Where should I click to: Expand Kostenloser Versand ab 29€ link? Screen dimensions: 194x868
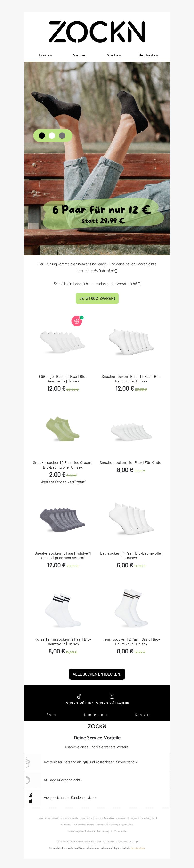pos(90,762)
